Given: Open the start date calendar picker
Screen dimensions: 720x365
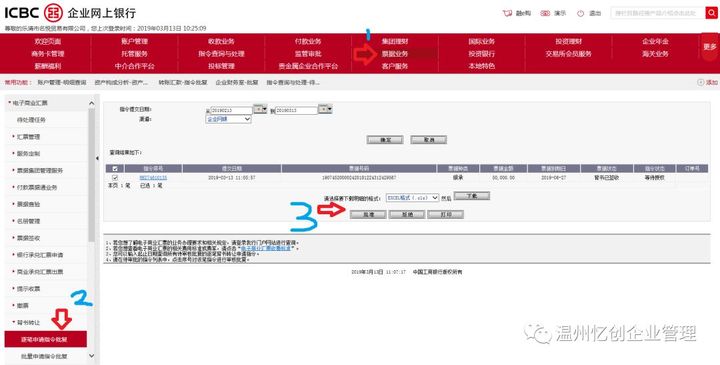Looking at the screenshot, I should [x=260, y=109].
